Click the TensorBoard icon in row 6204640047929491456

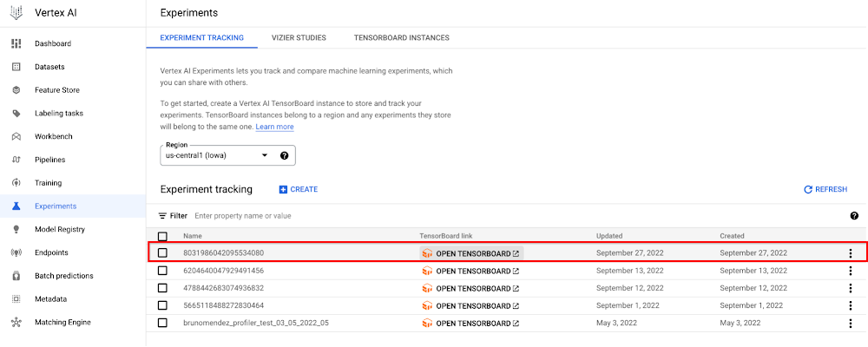[427, 272]
